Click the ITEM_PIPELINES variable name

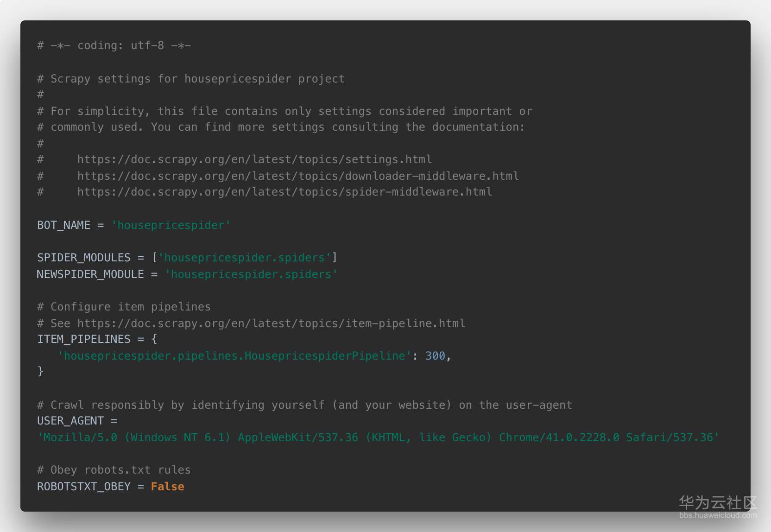(x=83, y=339)
